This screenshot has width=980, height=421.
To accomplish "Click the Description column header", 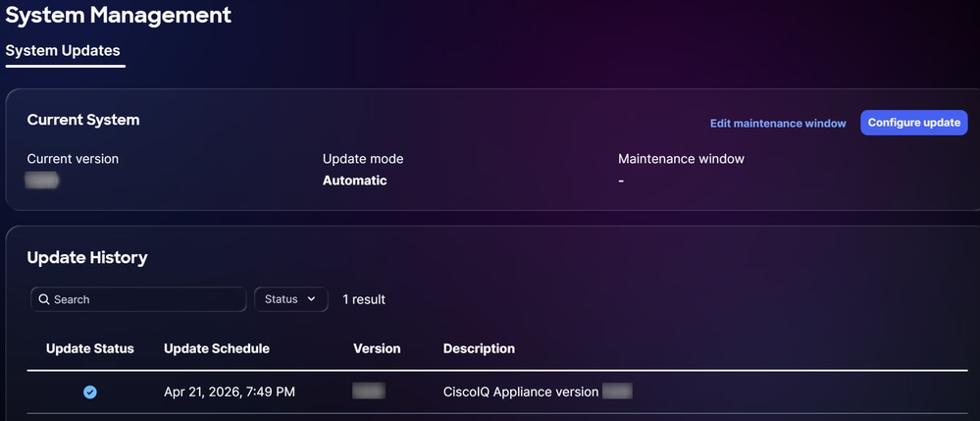I will tap(479, 348).
